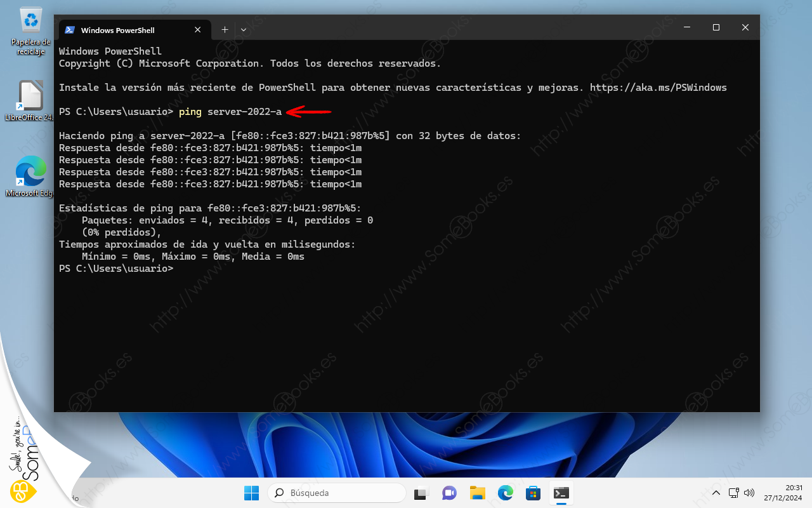812x508 pixels.
Task: Click 'Mínimo = 0ms, Máximo = 0ms' line
Action: [x=193, y=257]
